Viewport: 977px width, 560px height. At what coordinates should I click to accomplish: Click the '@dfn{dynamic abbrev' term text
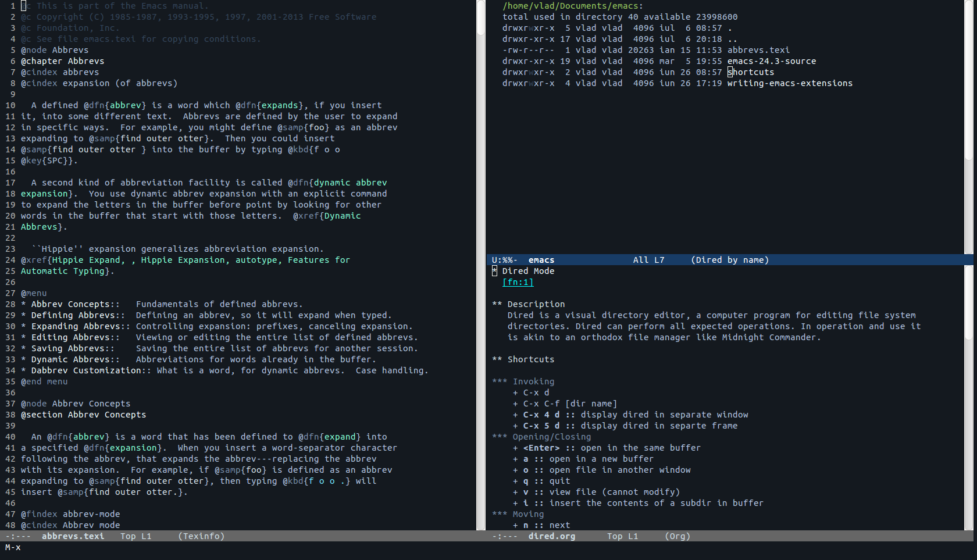[337, 183]
